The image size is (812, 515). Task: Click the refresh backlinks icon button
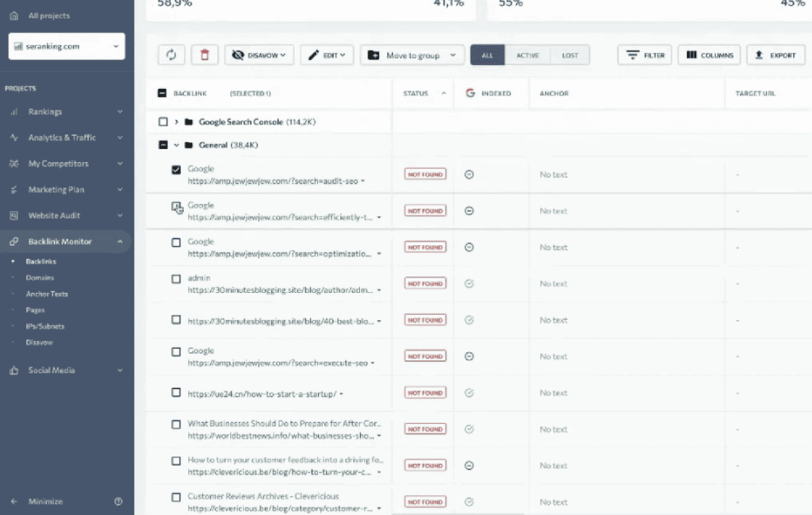pyautogui.click(x=171, y=55)
